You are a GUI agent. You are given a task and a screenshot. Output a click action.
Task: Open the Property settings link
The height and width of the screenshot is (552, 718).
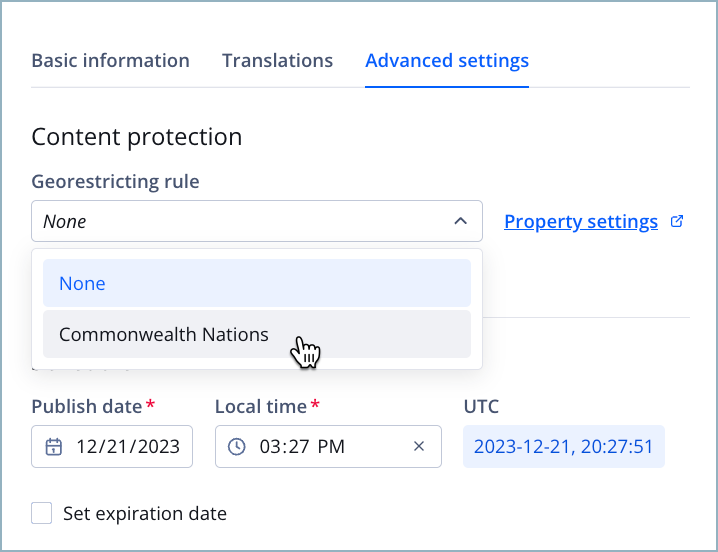coord(581,221)
